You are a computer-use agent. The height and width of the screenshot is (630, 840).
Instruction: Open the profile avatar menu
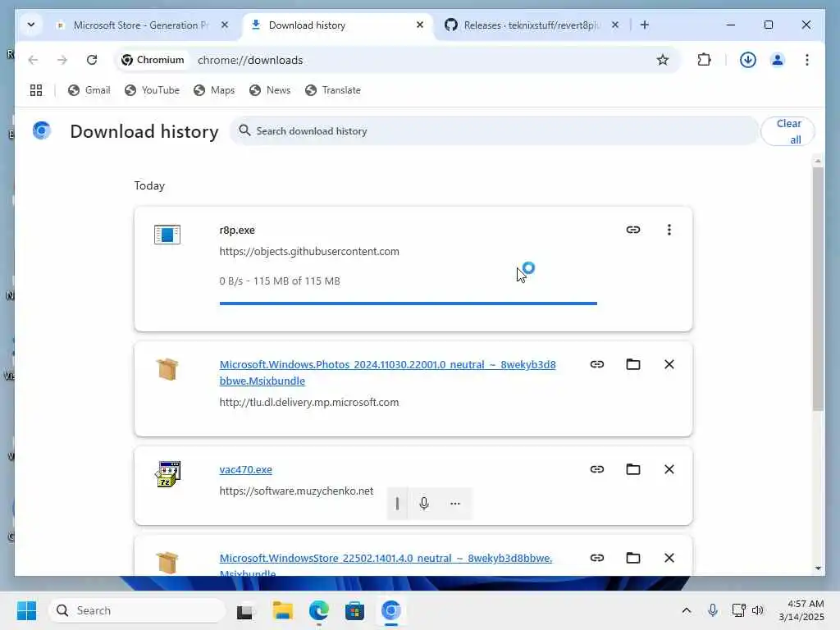point(778,60)
